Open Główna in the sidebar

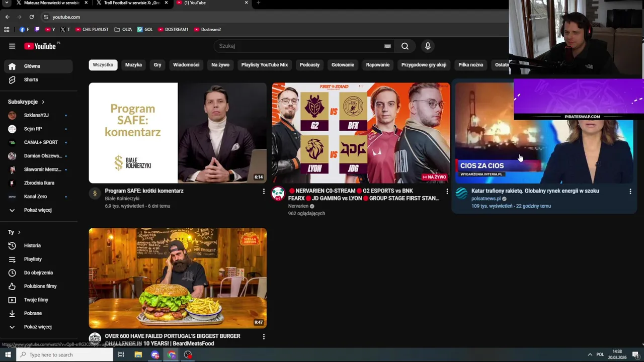pyautogui.click(x=38, y=66)
